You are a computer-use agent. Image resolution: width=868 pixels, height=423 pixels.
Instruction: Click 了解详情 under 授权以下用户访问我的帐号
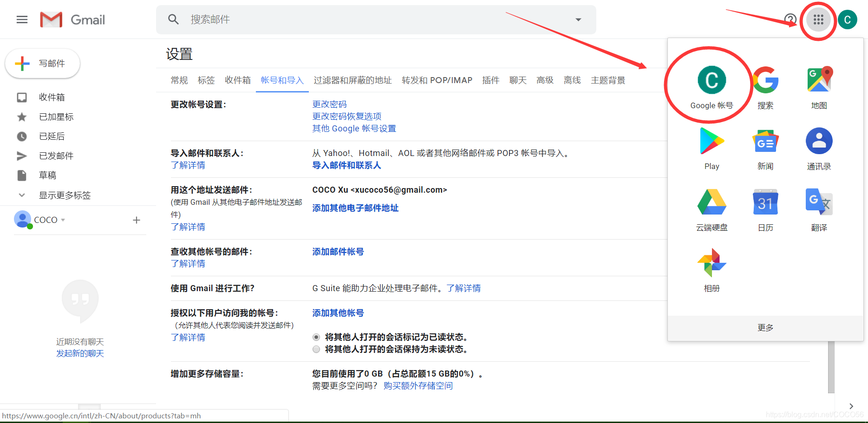click(188, 338)
